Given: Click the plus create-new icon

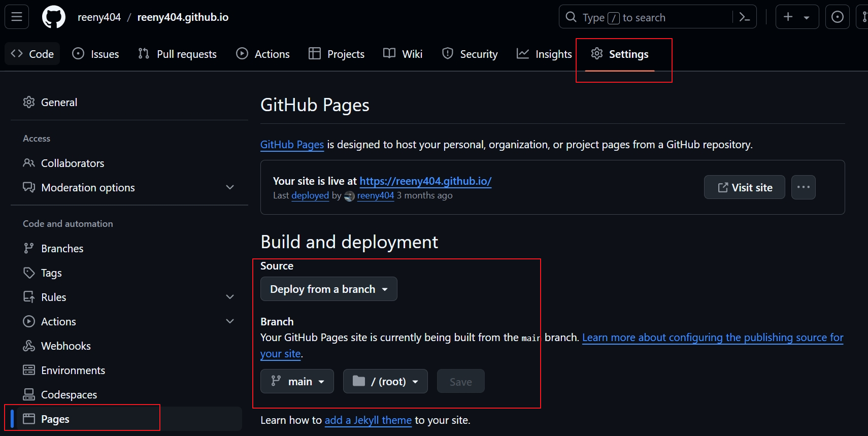Looking at the screenshot, I should (x=788, y=17).
